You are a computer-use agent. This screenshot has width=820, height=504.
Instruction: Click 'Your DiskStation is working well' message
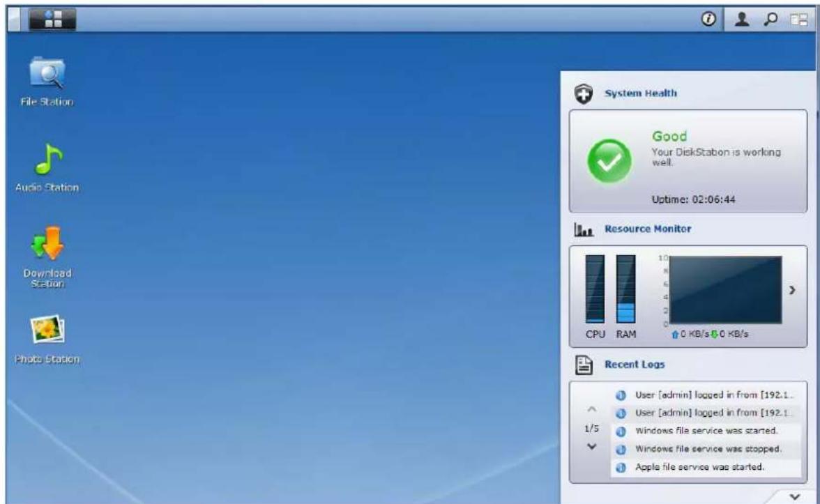click(x=716, y=157)
